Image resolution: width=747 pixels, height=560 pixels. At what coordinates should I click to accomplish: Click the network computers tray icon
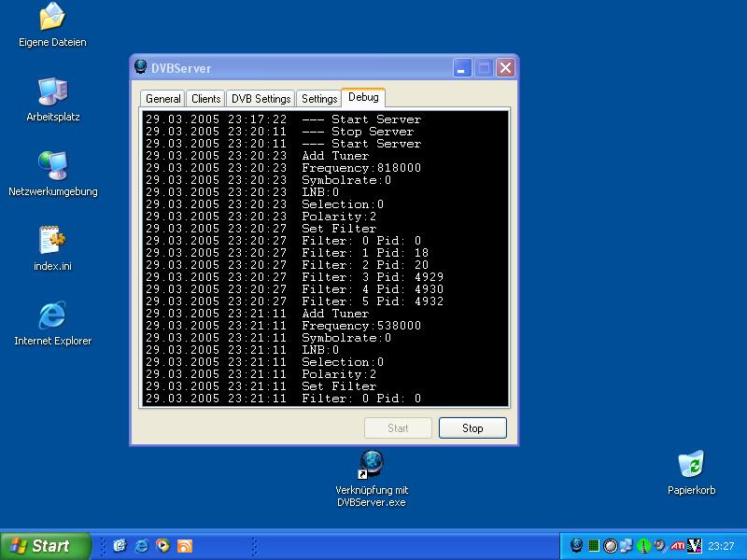point(627,546)
